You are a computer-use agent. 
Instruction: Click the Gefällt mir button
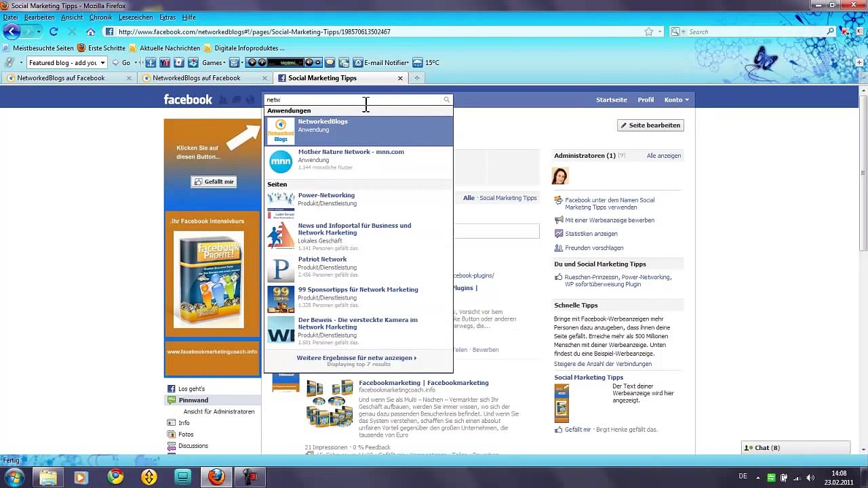point(214,182)
